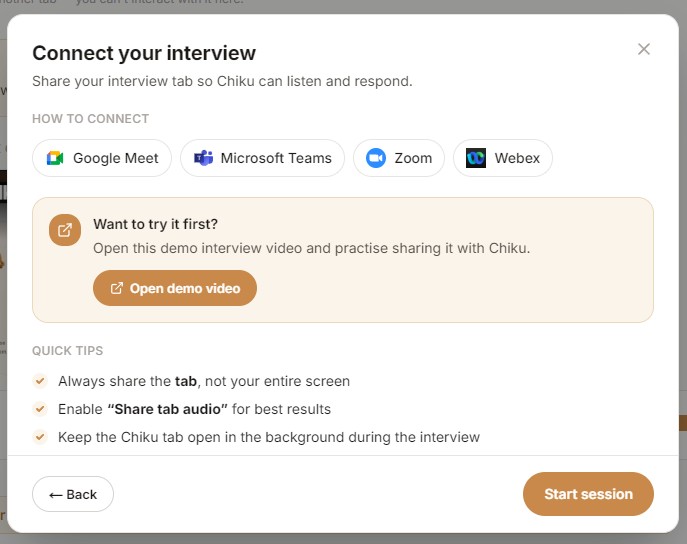Click the left arrow in Back button
Image resolution: width=687 pixels, height=544 pixels.
click(x=55, y=495)
